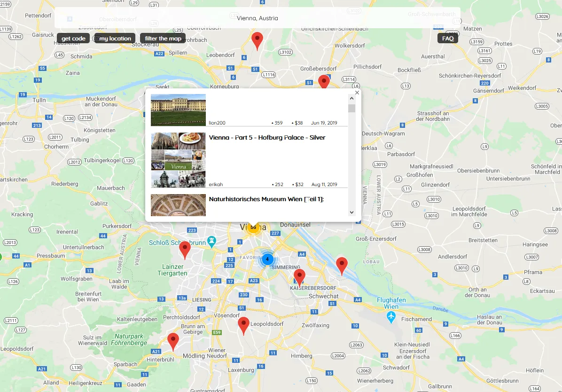This screenshot has height=392, width=562.
Task: Open post 'Naturhistorisches Museum Wien [Teil 1]:'
Action: pyautogui.click(x=266, y=199)
